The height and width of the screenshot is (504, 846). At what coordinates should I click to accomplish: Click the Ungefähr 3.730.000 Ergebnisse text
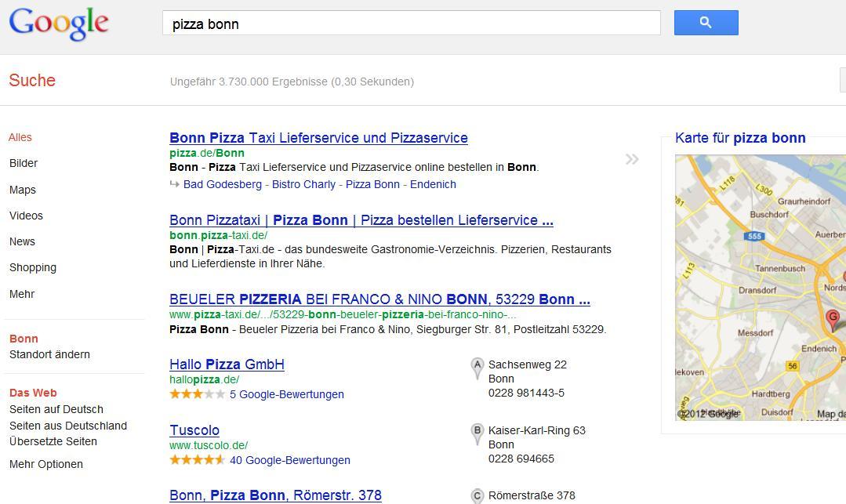point(292,82)
